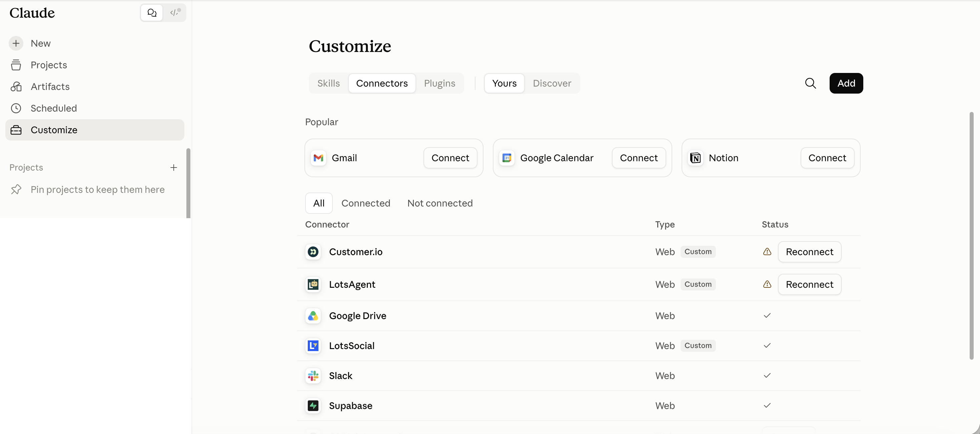Image resolution: width=980 pixels, height=434 pixels.
Task: Switch to code mode icon in header
Action: click(x=175, y=13)
